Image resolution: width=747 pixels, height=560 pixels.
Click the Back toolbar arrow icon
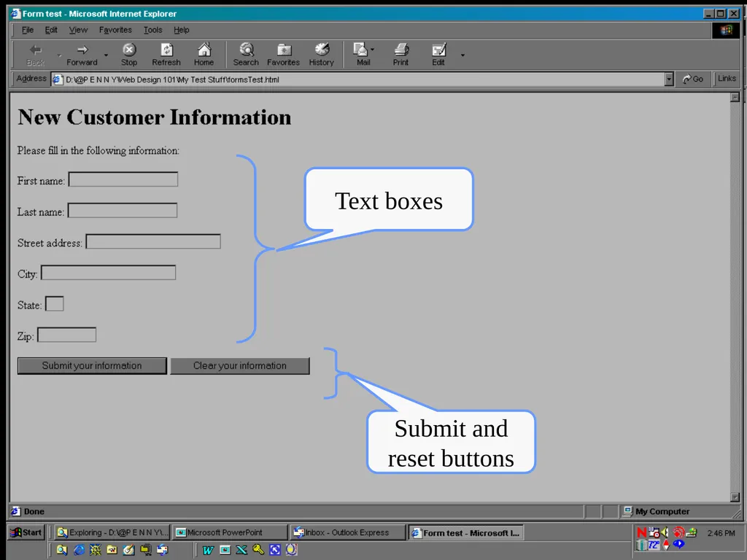click(35, 50)
